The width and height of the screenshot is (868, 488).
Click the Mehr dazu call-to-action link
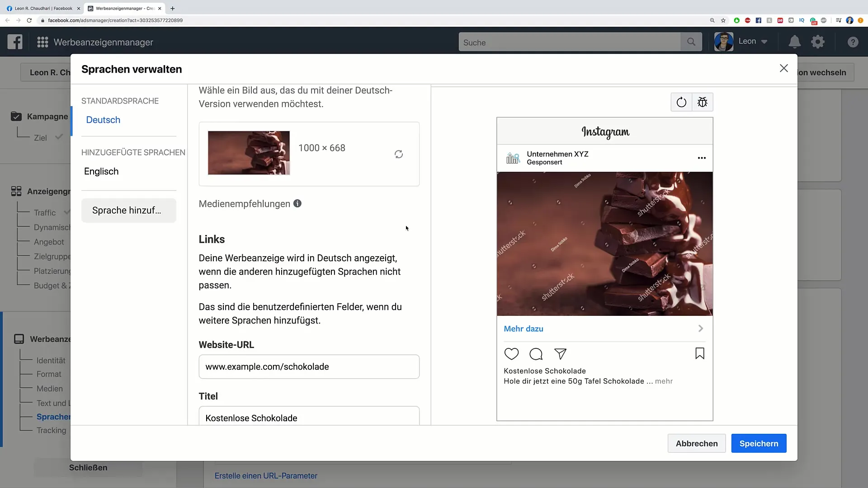click(x=524, y=328)
